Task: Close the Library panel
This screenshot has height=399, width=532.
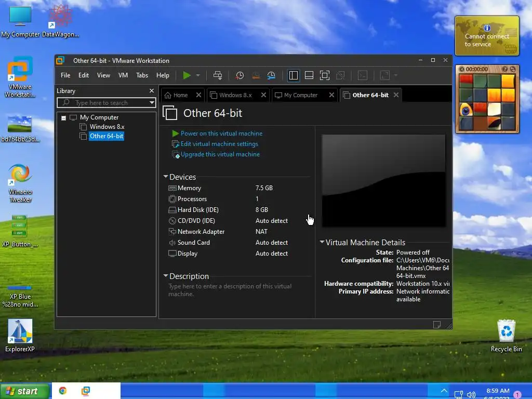Action: click(x=152, y=91)
